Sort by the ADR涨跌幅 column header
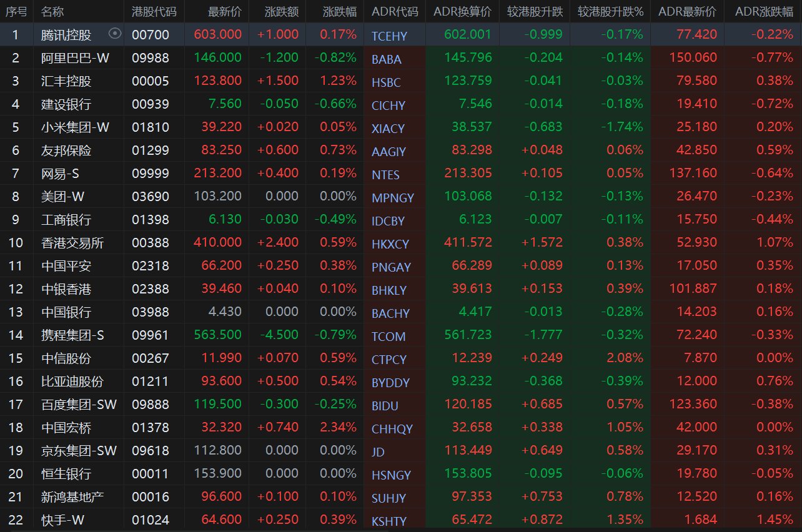This screenshot has height=532, width=802. click(764, 11)
